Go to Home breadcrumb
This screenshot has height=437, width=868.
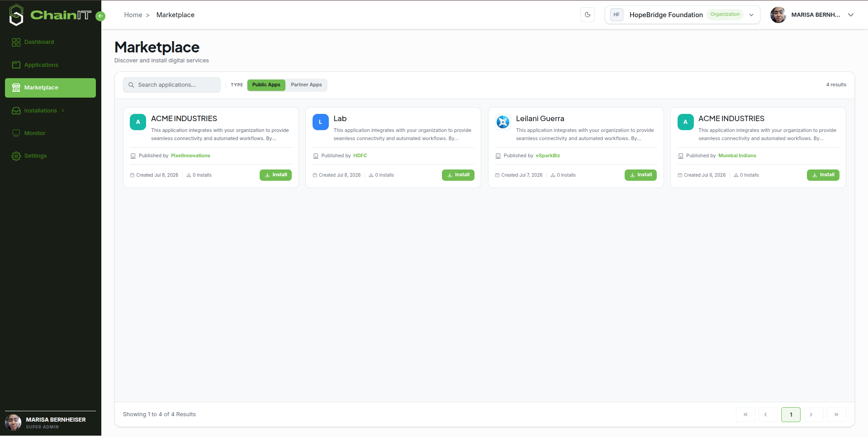click(133, 15)
